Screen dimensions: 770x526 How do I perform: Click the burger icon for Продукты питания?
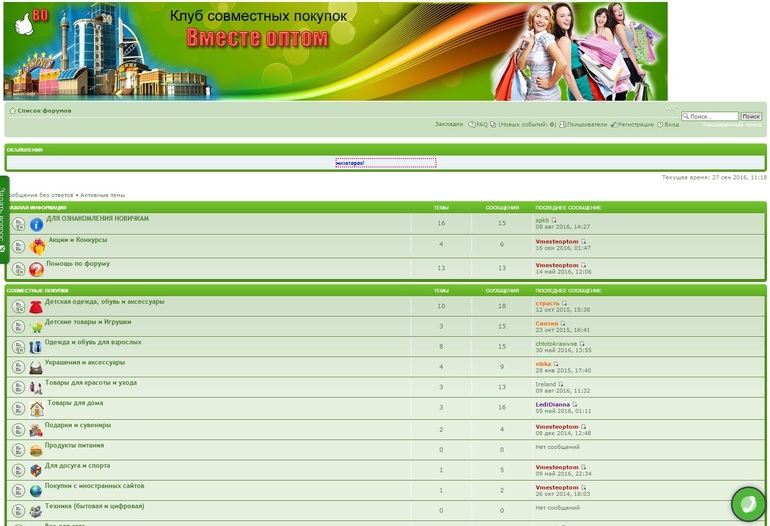coord(36,450)
